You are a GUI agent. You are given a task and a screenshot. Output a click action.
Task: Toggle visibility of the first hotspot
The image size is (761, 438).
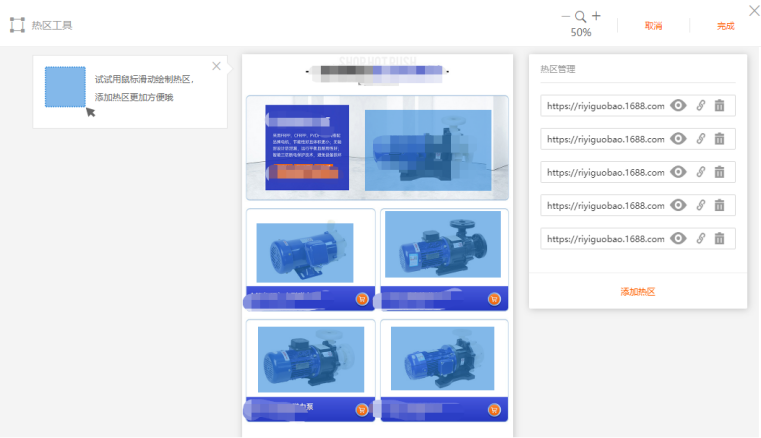[x=679, y=106]
